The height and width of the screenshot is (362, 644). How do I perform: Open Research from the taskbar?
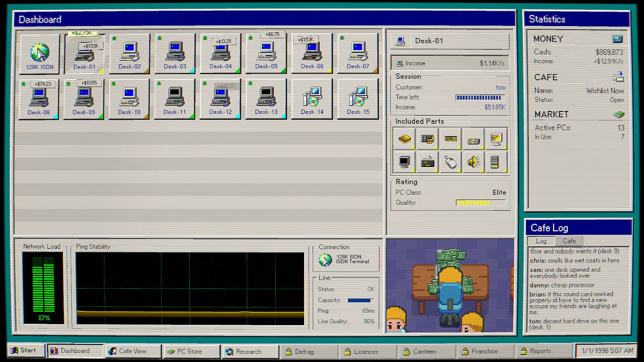coord(250,352)
